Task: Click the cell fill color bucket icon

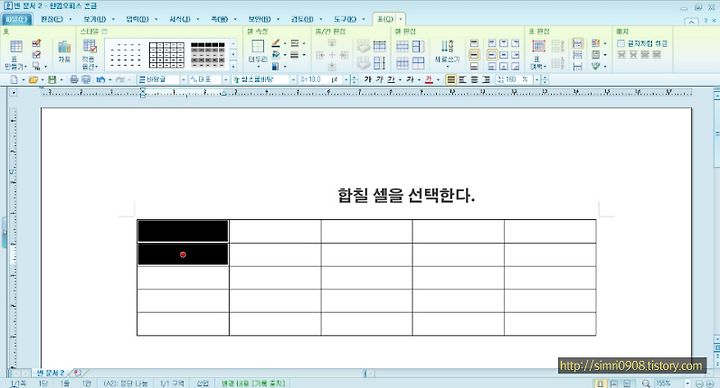Action: (x=276, y=55)
